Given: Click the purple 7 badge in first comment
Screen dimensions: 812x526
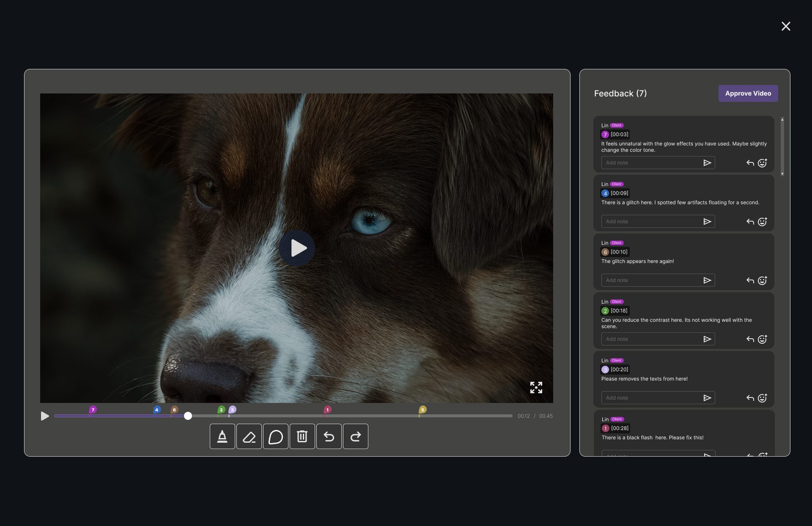Looking at the screenshot, I should click(605, 134).
